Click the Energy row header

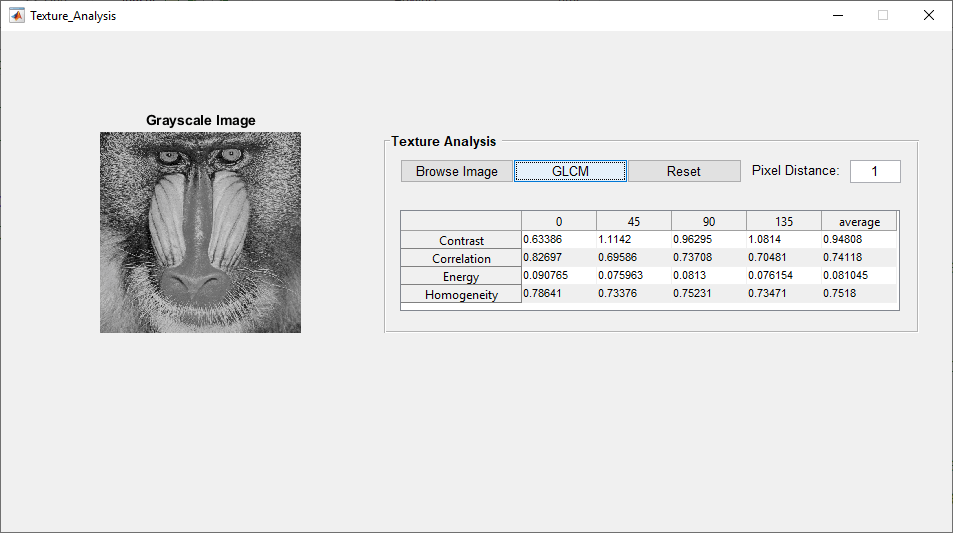tap(461, 276)
